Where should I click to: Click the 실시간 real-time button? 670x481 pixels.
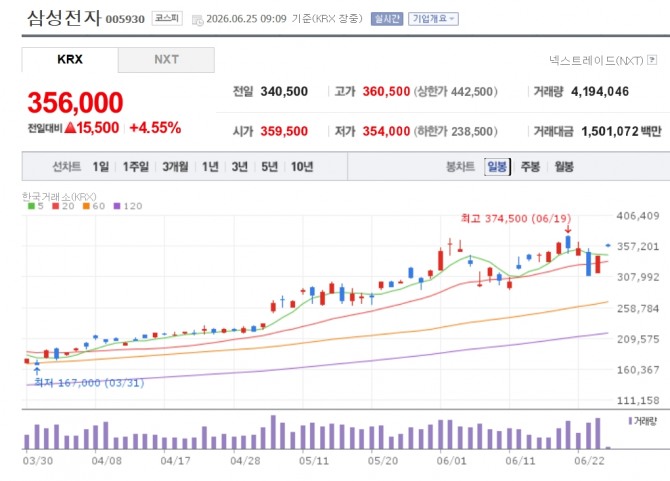tap(387, 19)
